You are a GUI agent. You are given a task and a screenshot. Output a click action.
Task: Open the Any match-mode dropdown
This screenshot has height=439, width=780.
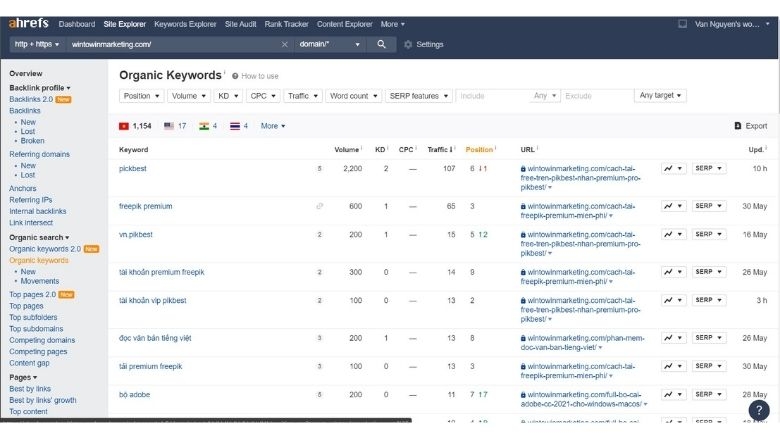click(x=545, y=95)
